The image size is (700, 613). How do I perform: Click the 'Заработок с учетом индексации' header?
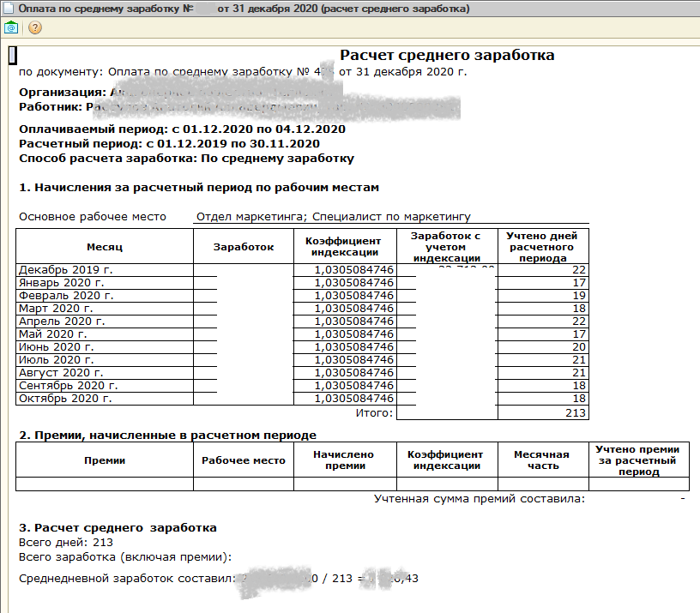(447, 247)
